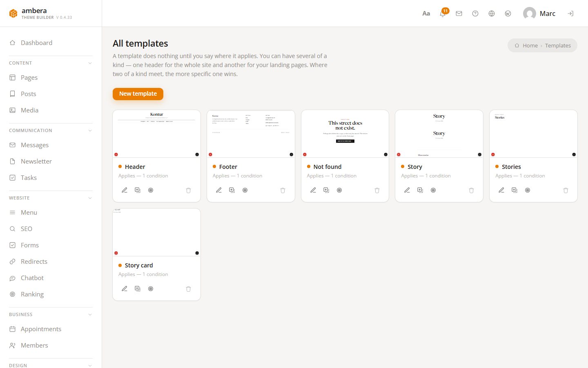
Task: Click the logout arrow icon beside Marc
Action: [570, 13]
